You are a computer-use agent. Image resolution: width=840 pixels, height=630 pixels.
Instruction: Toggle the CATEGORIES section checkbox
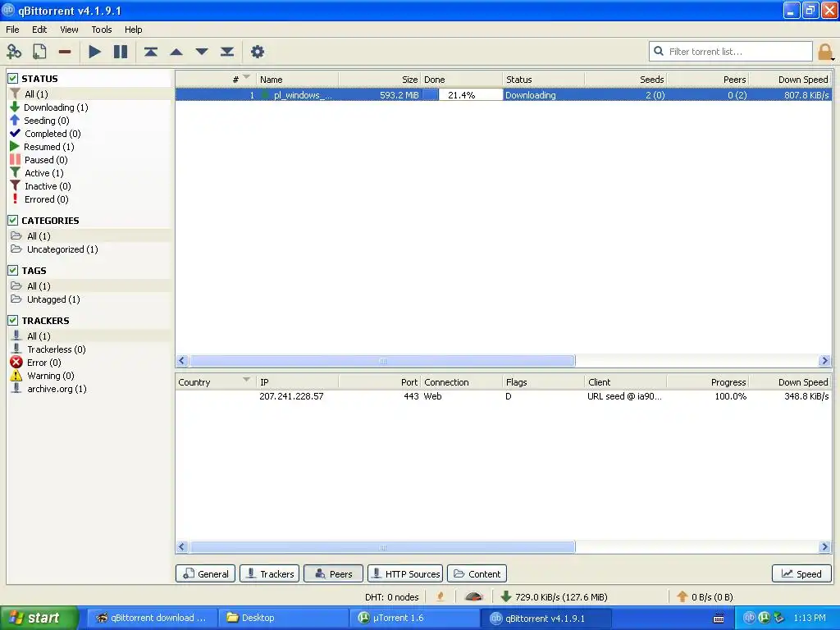13,220
